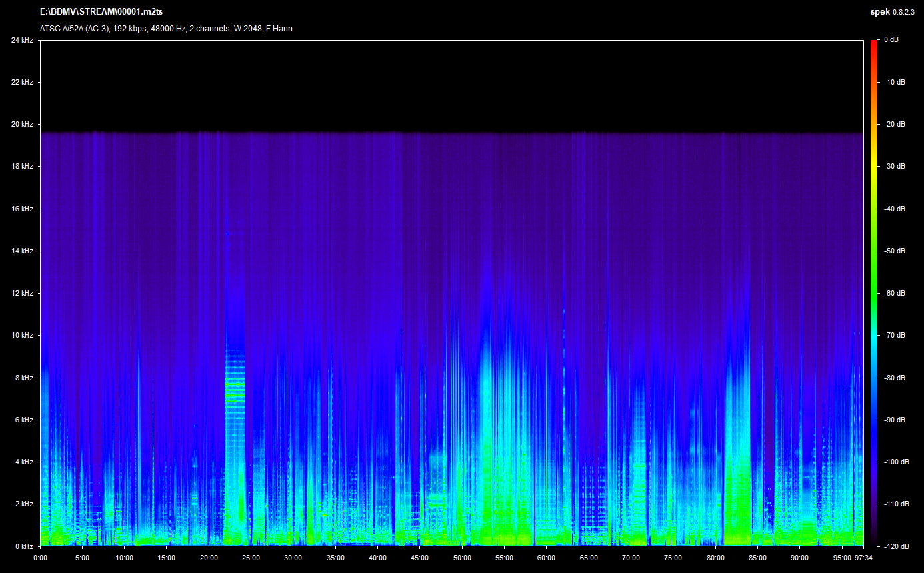
Task: Click the 0 dB label on scale
Action: coord(891,40)
